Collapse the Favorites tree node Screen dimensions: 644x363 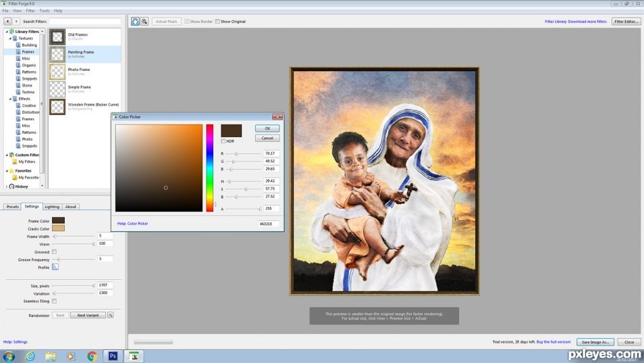(x=7, y=170)
